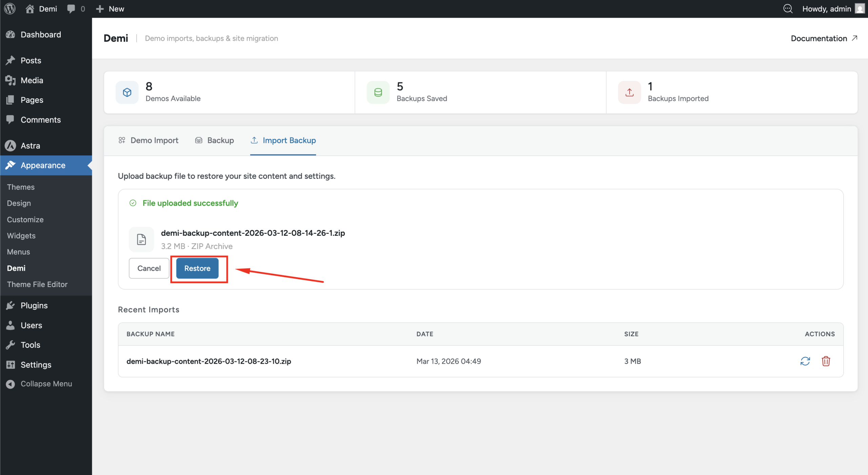The image size is (868, 475).
Task: Open the Howdy admin account menu
Action: click(x=831, y=9)
